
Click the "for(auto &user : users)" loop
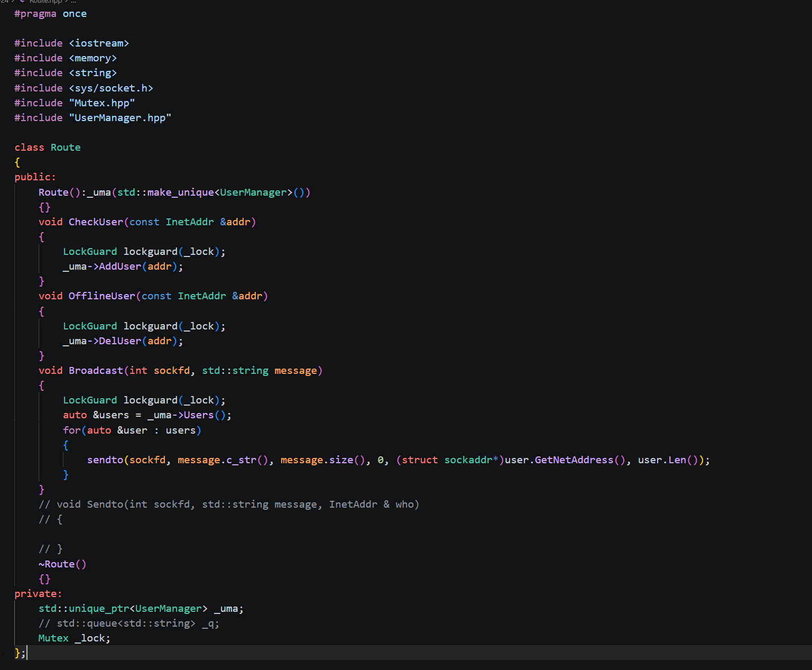point(132,430)
